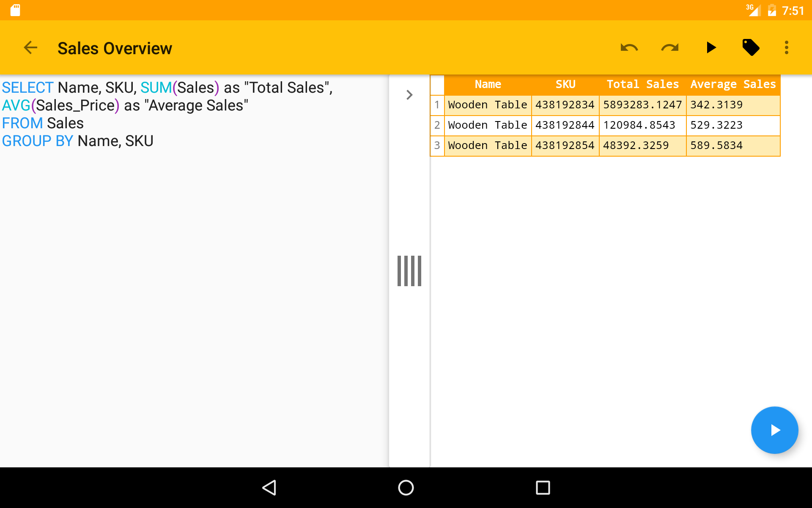
Task: Tap the Name column header
Action: coord(488,85)
